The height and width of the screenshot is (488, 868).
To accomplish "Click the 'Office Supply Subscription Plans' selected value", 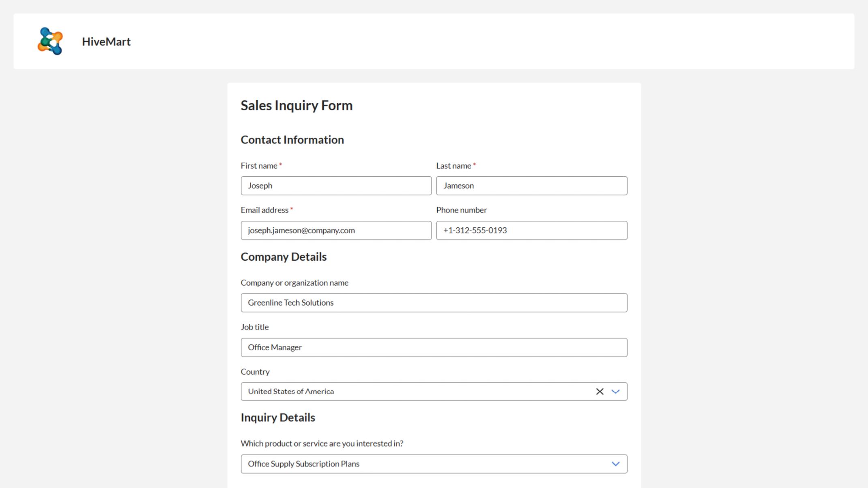I will (x=303, y=464).
